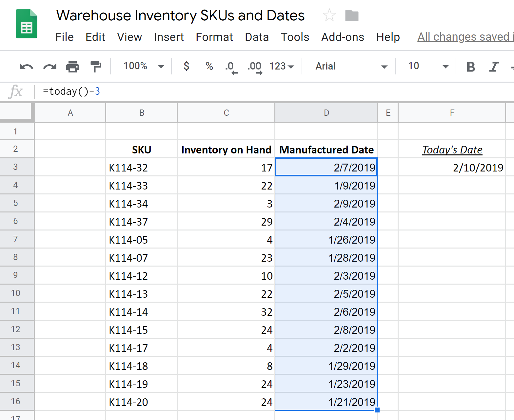Toggle Italic formatting
514x420 pixels.
[x=494, y=67]
